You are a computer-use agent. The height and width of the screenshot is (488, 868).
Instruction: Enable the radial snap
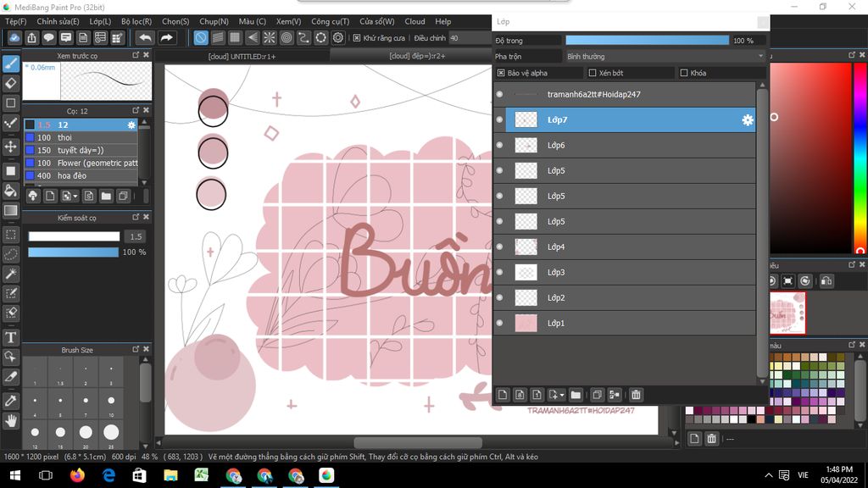pyautogui.click(x=270, y=37)
